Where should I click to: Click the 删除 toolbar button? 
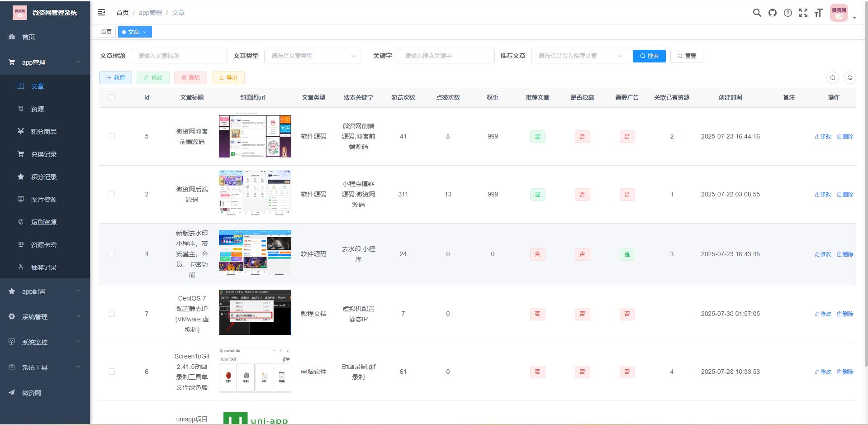click(190, 78)
